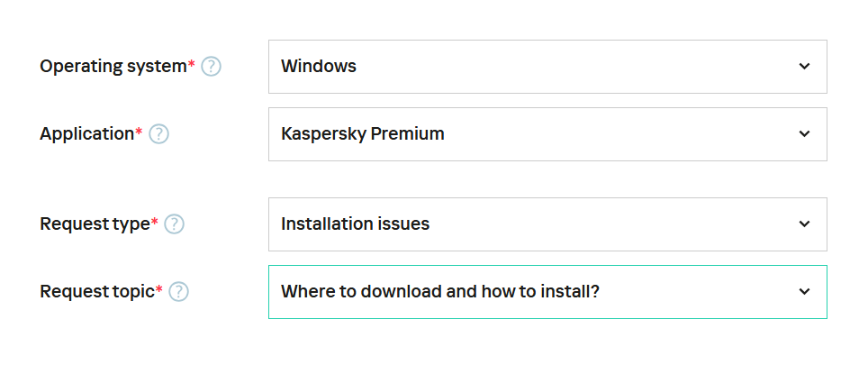
Task: Click the question mark next to Request type
Action: (x=174, y=224)
